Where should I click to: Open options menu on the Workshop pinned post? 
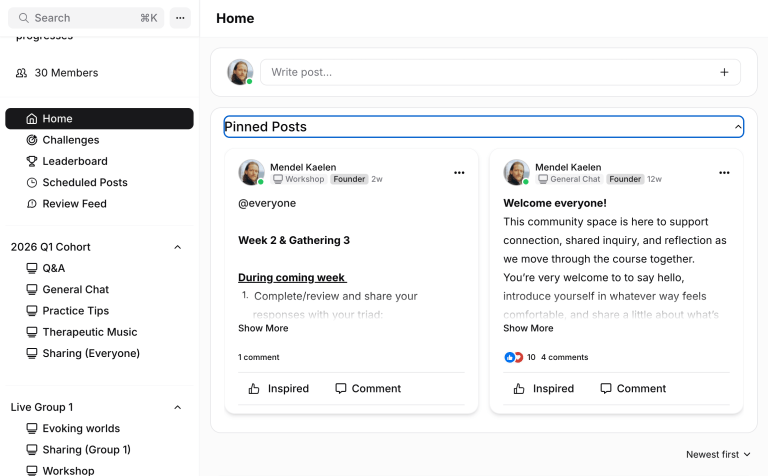459,173
